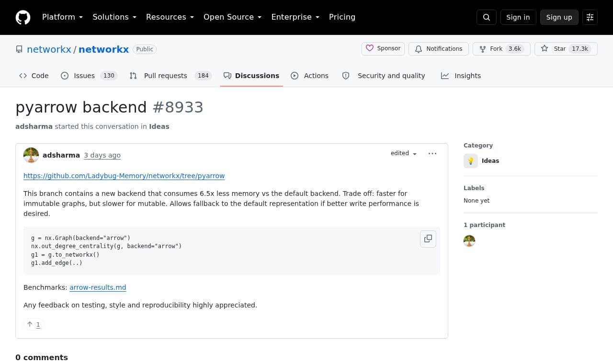613x364 pixels.
Task: Expand the Open Source menu
Action: tap(233, 17)
